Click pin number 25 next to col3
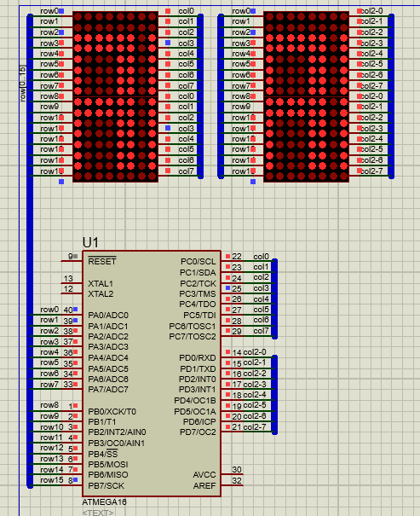The width and height of the screenshot is (420, 516). click(x=237, y=288)
